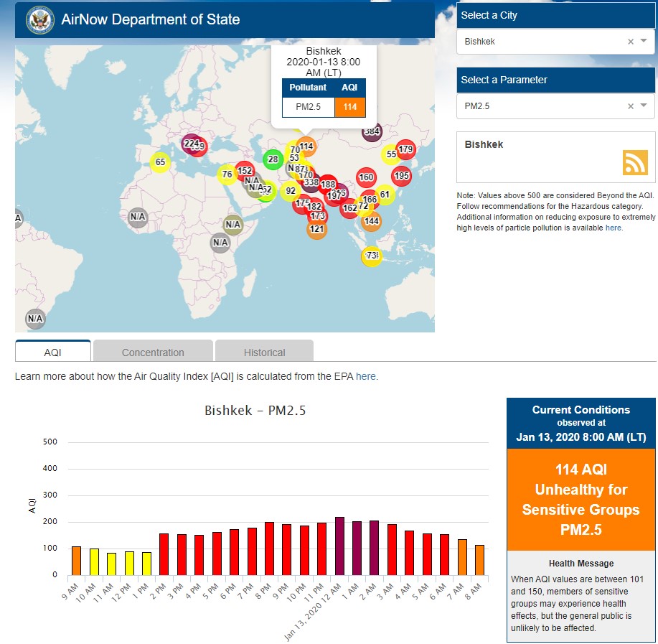This screenshot has height=644, width=658.
Task: Open the Historical tab
Action: (264, 352)
